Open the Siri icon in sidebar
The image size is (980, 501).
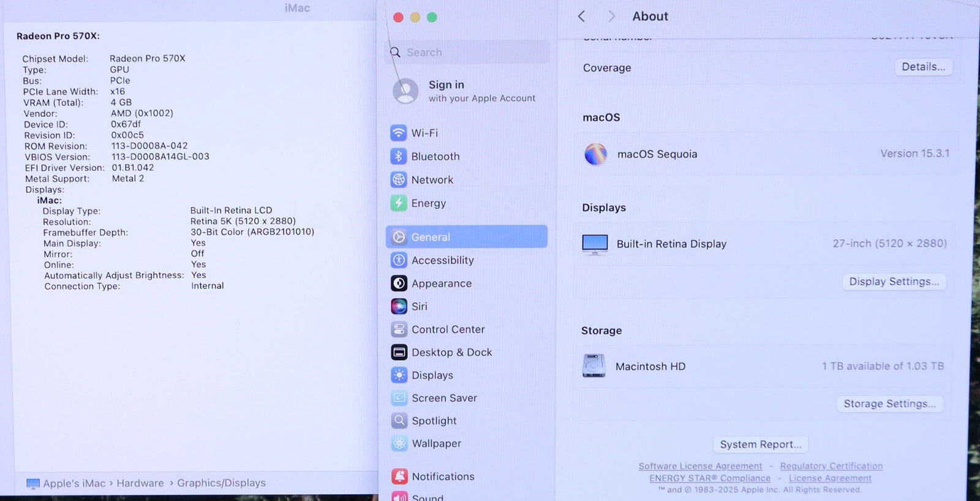(399, 306)
